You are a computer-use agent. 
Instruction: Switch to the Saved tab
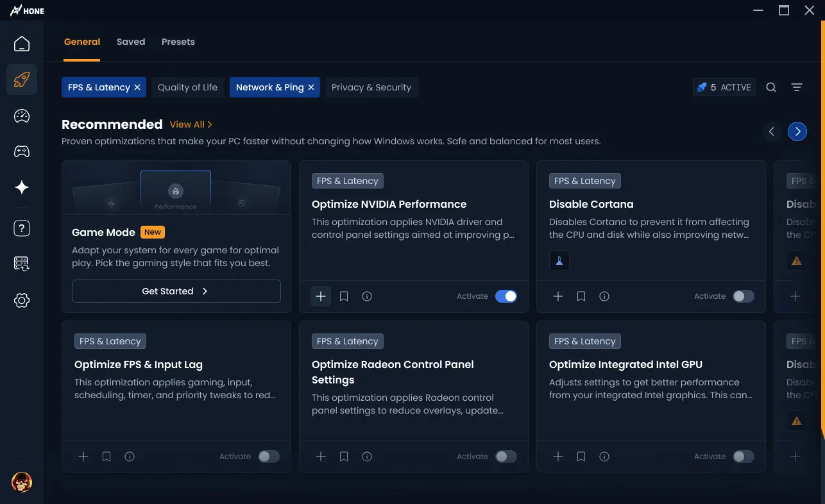click(x=131, y=42)
